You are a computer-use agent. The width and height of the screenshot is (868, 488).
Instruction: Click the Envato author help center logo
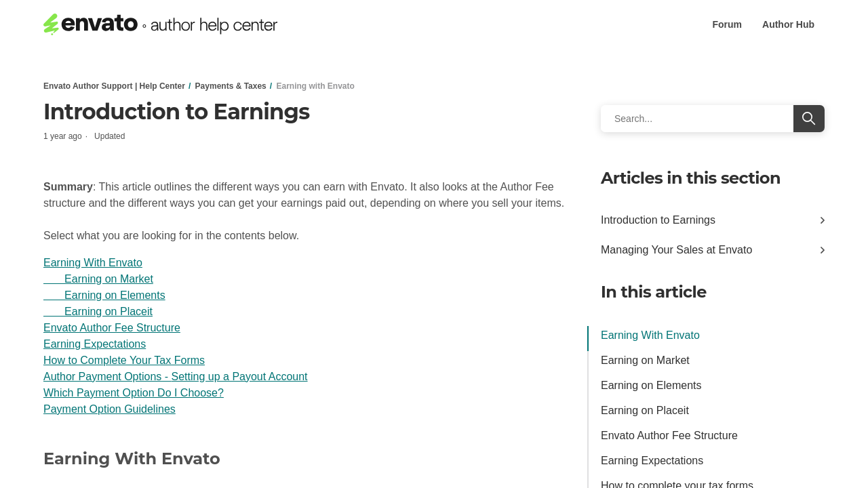[160, 24]
